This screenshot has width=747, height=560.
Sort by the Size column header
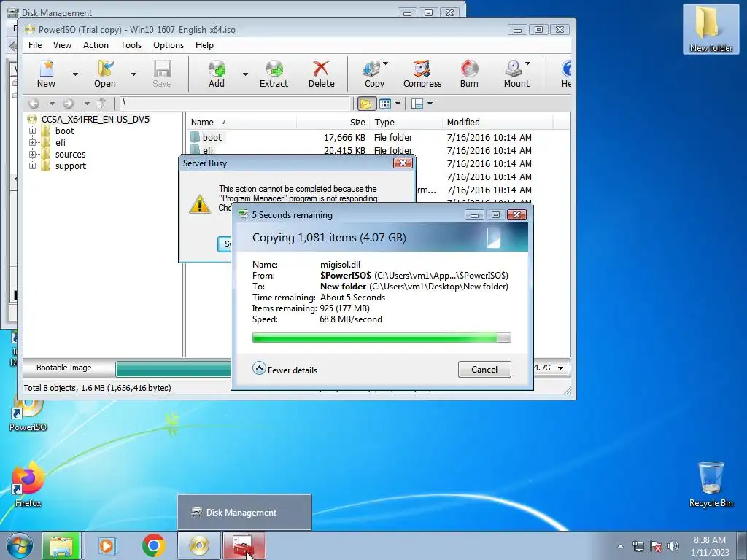tap(333, 122)
